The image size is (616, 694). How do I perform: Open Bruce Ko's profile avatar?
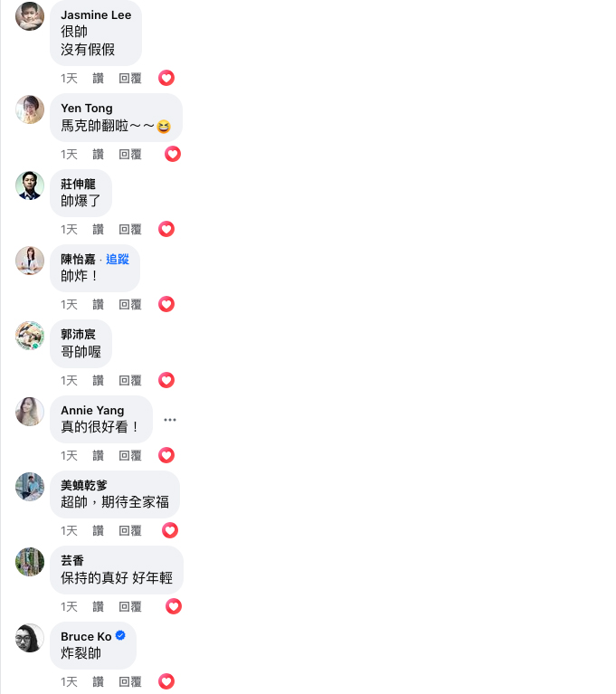tap(30, 638)
